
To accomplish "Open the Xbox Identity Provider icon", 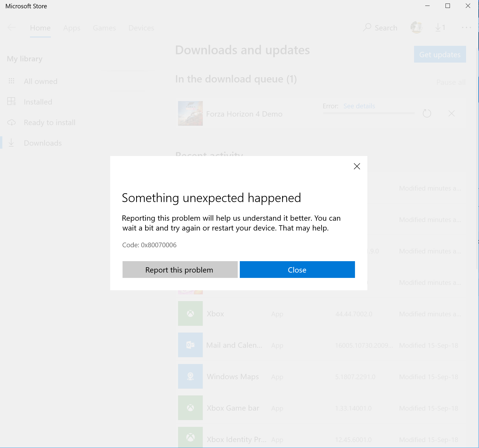I will 190,437.
